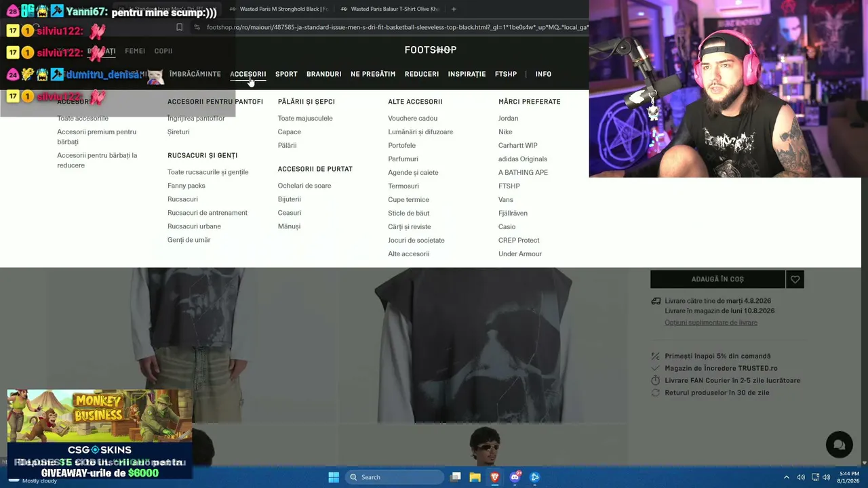Select the adidas Originals brand
The image size is (868, 488).
pos(523,159)
